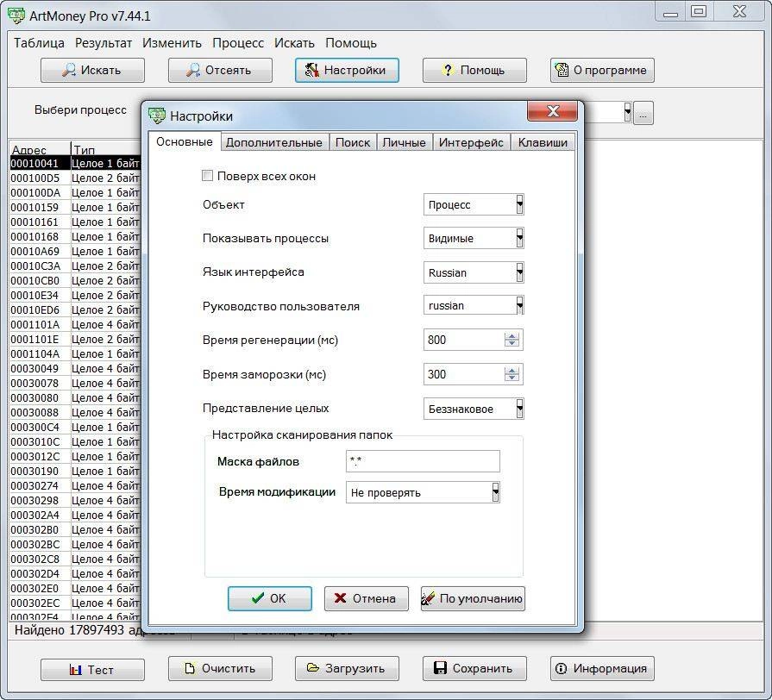Click the Время заморозки field showing 300
772x700 pixels.
[x=464, y=374]
